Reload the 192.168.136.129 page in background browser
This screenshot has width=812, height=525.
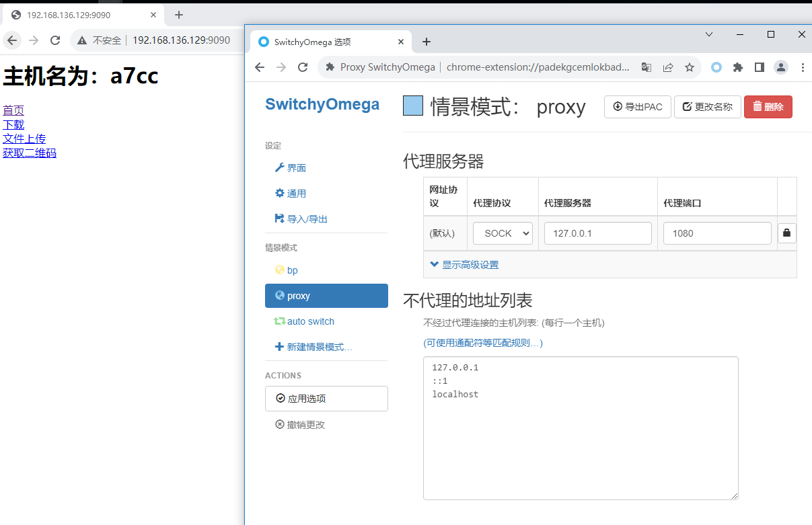(x=55, y=40)
